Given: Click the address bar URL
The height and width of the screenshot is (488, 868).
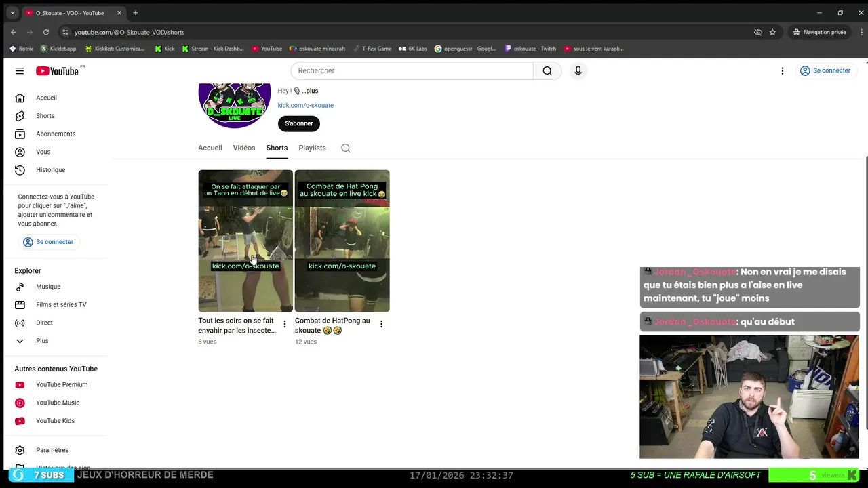Looking at the screenshot, I should coord(130,32).
